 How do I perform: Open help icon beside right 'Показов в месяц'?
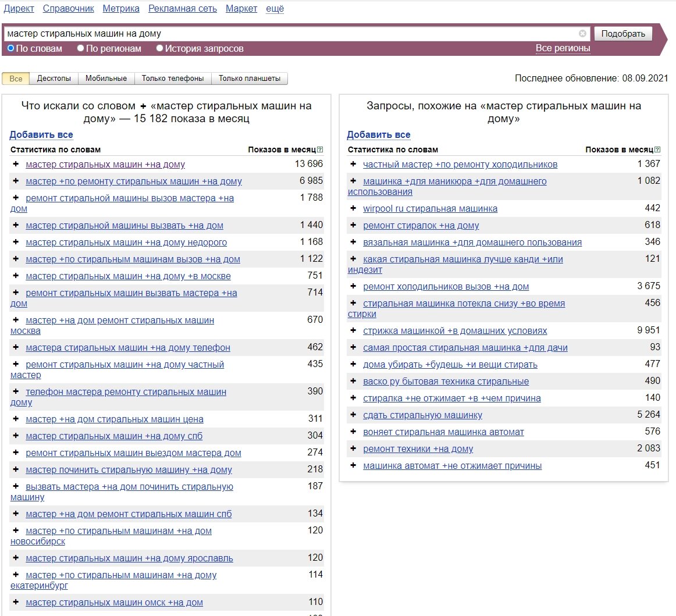657,149
